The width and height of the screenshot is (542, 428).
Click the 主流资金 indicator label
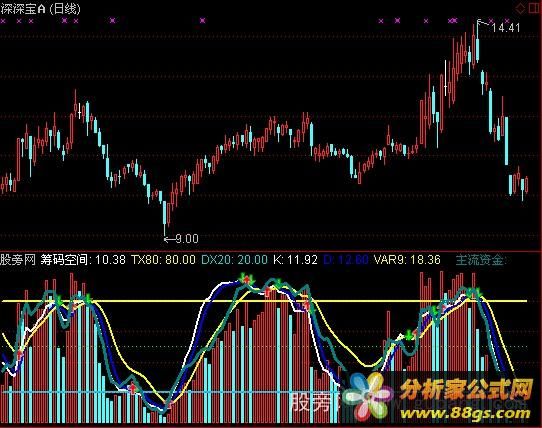point(481,260)
